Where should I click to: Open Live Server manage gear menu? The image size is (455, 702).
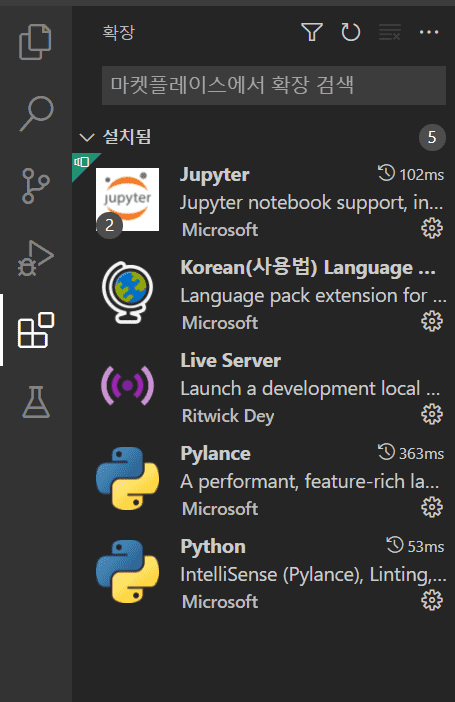(x=432, y=414)
